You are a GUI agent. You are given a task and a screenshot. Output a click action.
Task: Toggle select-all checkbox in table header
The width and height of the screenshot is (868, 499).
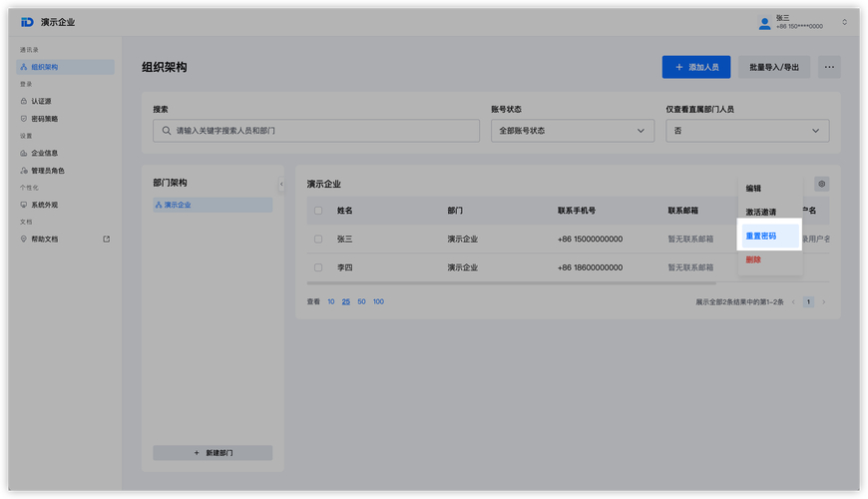click(318, 211)
